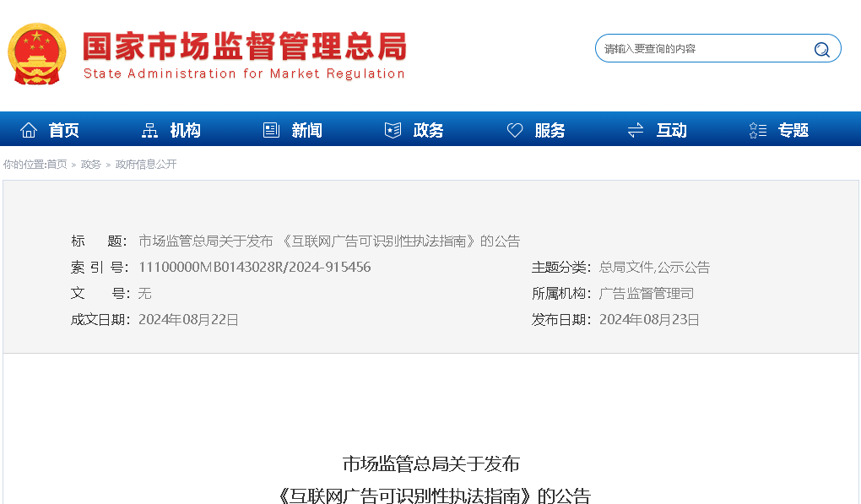Click the heart icon beside 服务
Screen dimensions: 861x504
(515, 130)
